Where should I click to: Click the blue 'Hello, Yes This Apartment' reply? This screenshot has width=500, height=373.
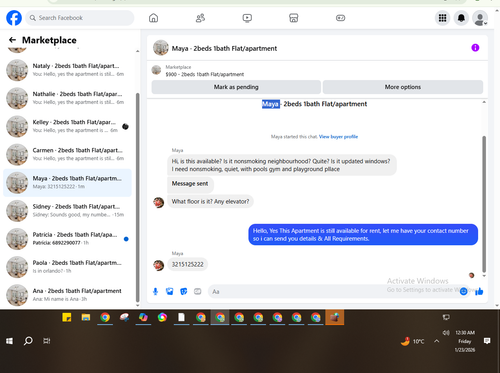(363, 235)
